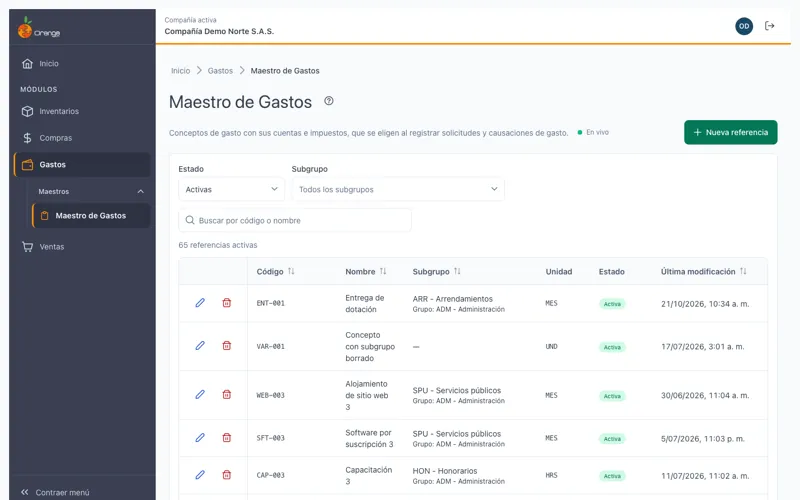The height and width of the screenshot is (500, 800).
Task: Edit the CAP-003 row pencil icon
Action: [200, 475]
